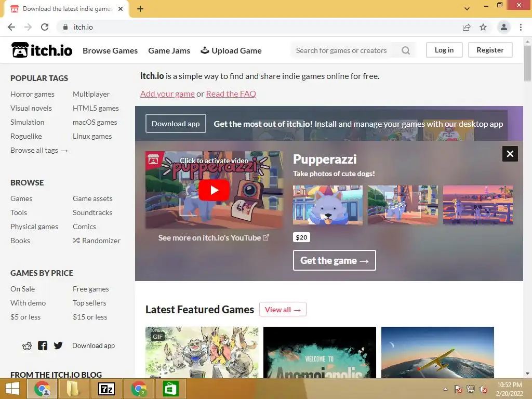This screenshot has width=532, height=399.
Task: Click the Register button
Action: 490,50
